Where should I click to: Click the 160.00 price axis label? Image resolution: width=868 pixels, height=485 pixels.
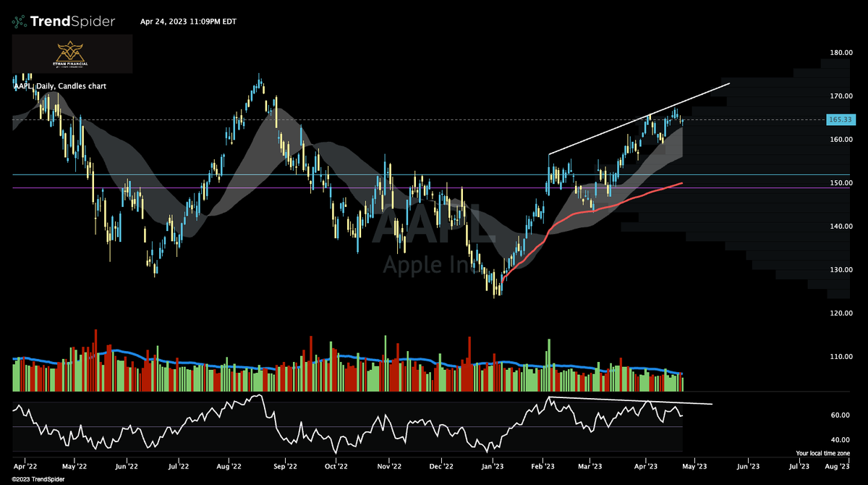[x=841, y=140]
